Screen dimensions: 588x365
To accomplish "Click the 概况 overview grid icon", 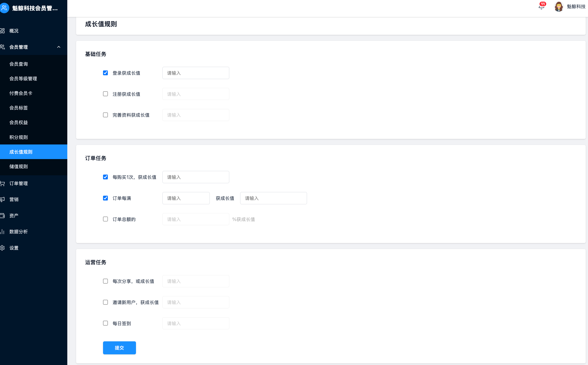I will [x=2, y=31].
